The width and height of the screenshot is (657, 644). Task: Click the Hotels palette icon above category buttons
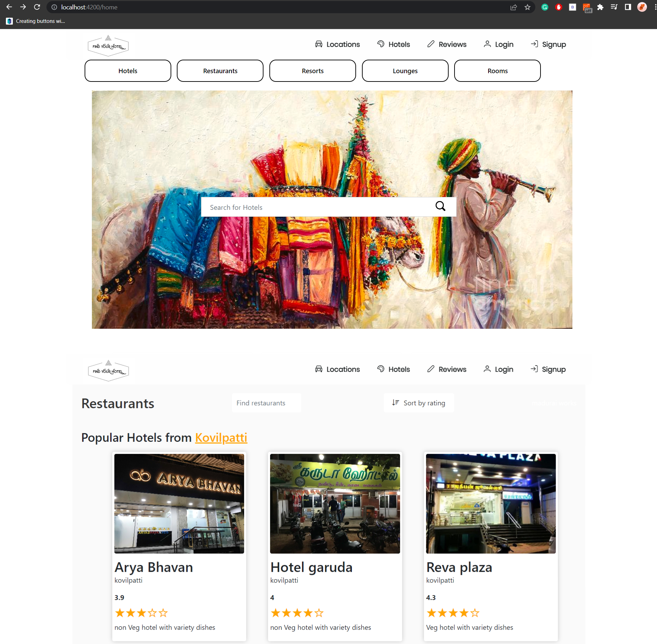(x=381, y=44)
